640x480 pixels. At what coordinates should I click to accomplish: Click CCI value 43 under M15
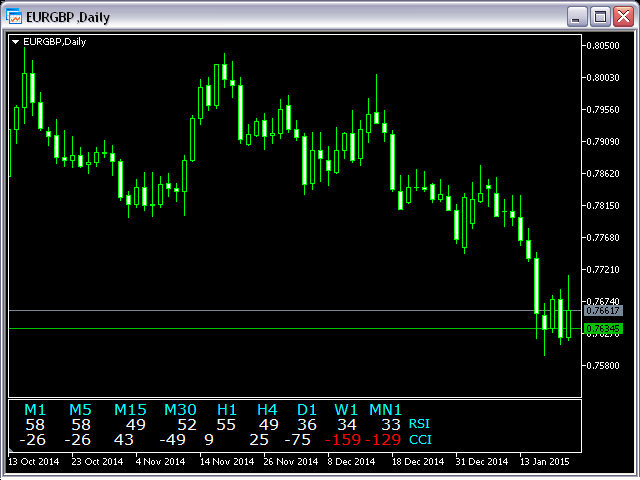[124, 440]
